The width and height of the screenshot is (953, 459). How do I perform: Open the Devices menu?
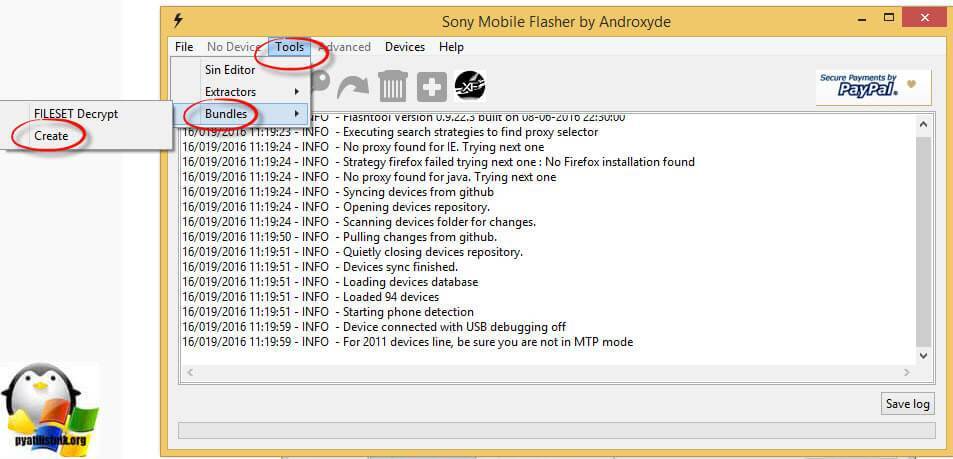pos(405,47)
